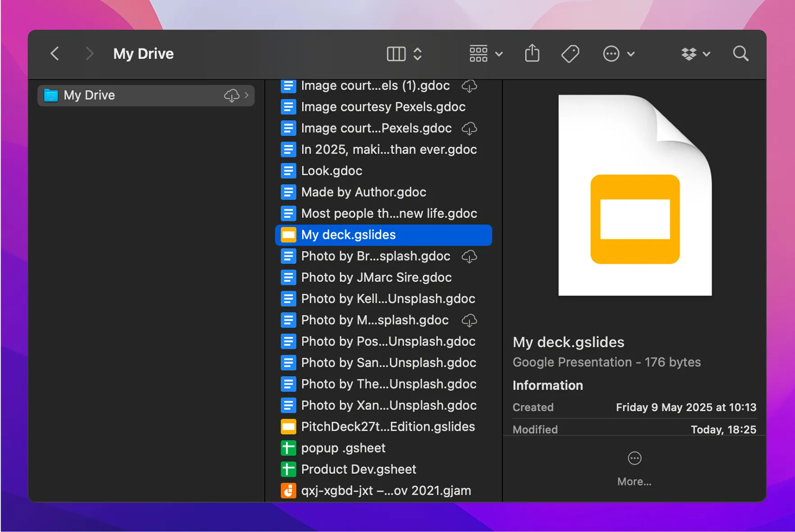The width and height of the screenshot is (795, 532).
Task: Click cloud download icon beside Photo by Br...splash.gdoc
Action: pos(469,256)
